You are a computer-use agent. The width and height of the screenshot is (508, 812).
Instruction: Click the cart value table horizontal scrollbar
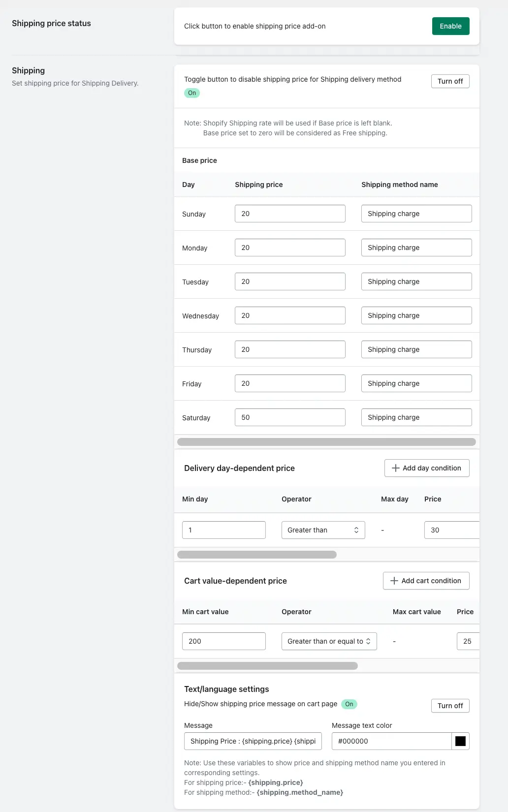(267, 666)
